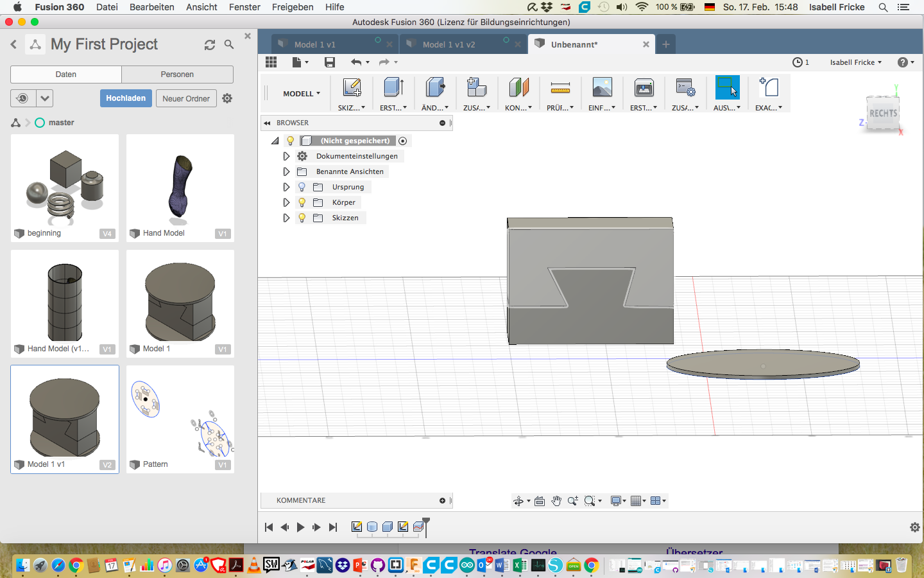Select the Personen tab

[x=177, y=74]
